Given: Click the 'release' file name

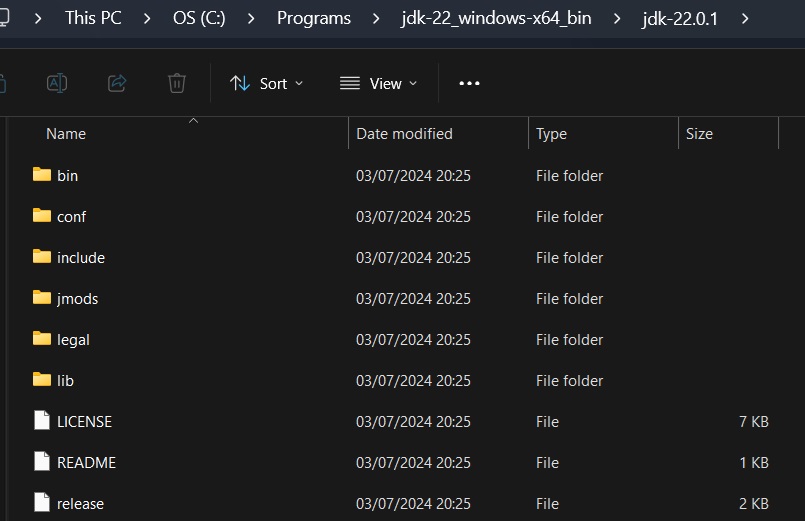Looking at the screenshot, I should click(80, 504).
